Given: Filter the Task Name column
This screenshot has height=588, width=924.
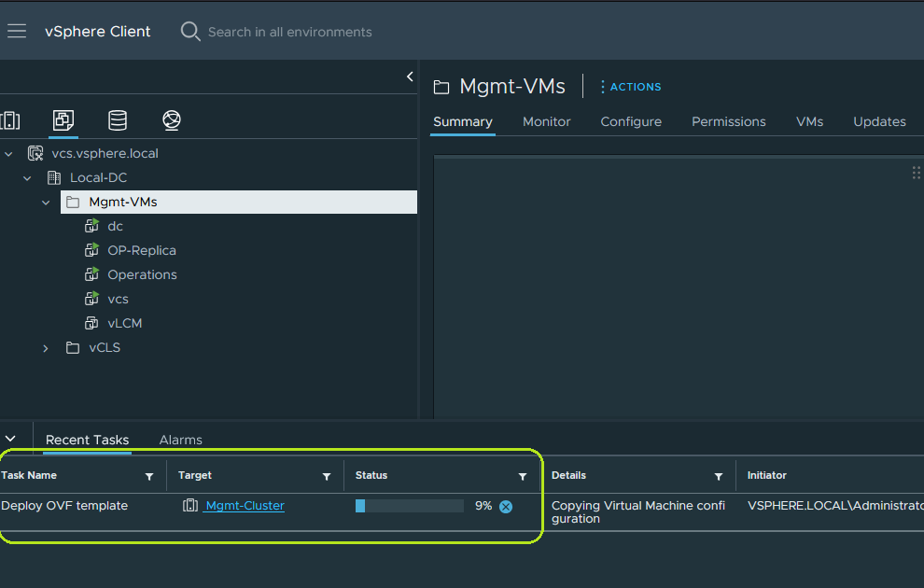Looking at the screenshot, I should [x=149, y=477].
